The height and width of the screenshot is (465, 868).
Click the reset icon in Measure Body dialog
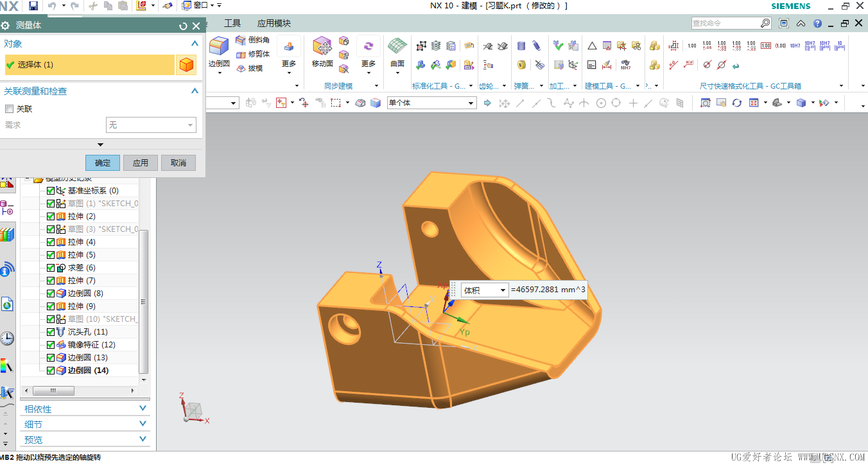[183, 26]
